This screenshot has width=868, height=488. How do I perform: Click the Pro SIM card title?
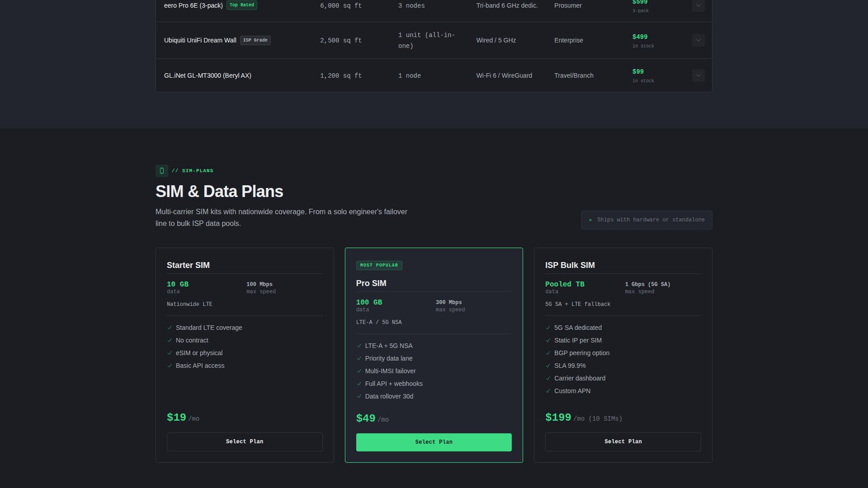[371, 283]
